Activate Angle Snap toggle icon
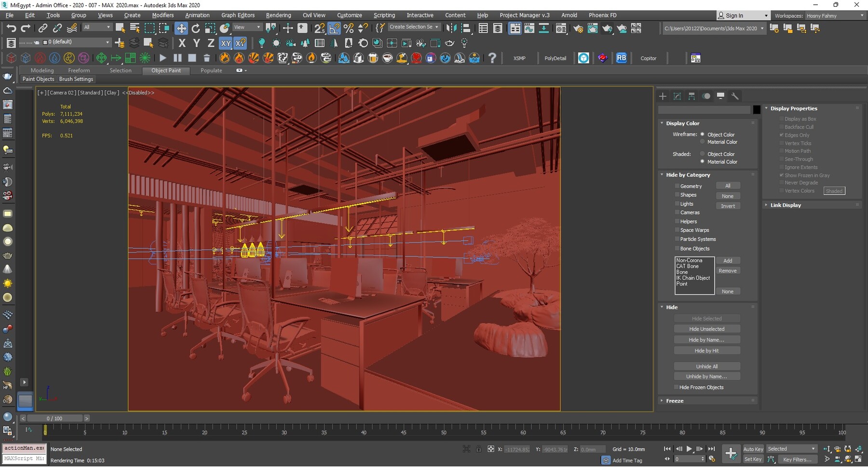 pyautogui.click(x=333, y=27)
